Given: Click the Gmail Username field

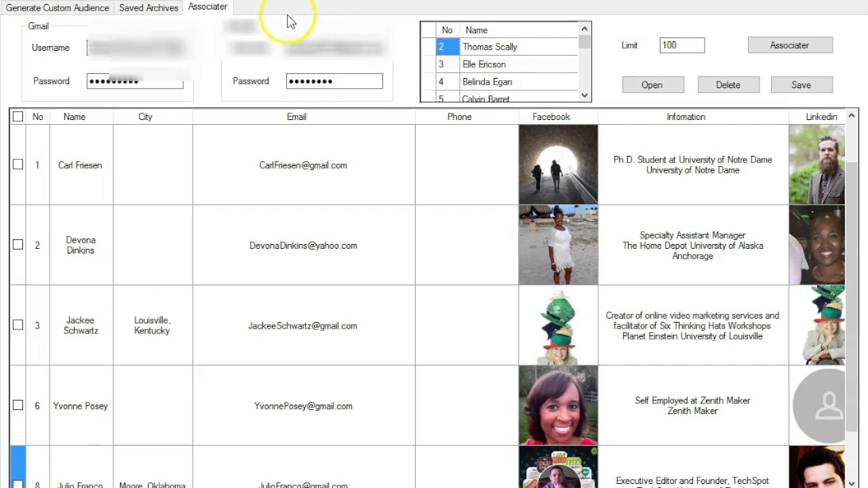Looking at the screenshot, I should [x=135, y=47].
